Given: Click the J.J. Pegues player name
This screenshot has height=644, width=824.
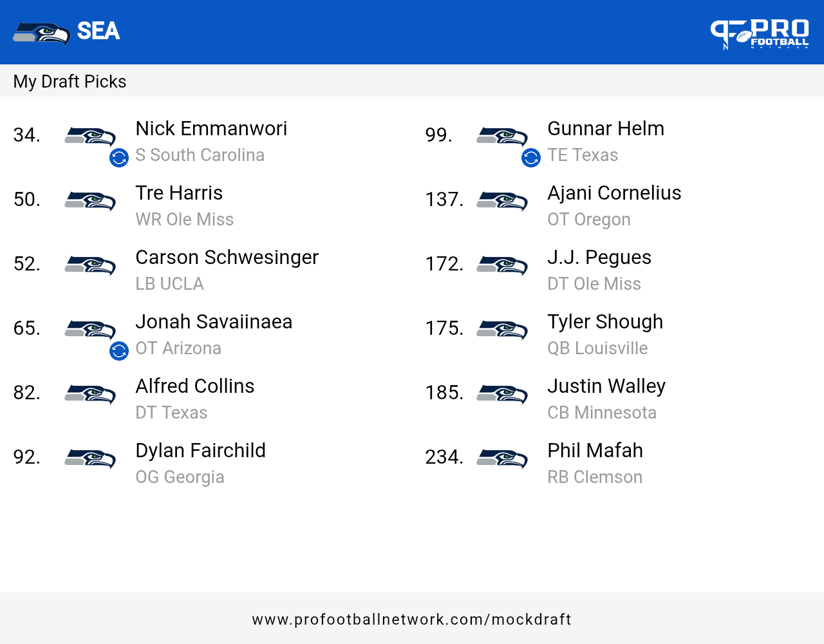Looking at the screenshot, I should (x=599, y=258).
